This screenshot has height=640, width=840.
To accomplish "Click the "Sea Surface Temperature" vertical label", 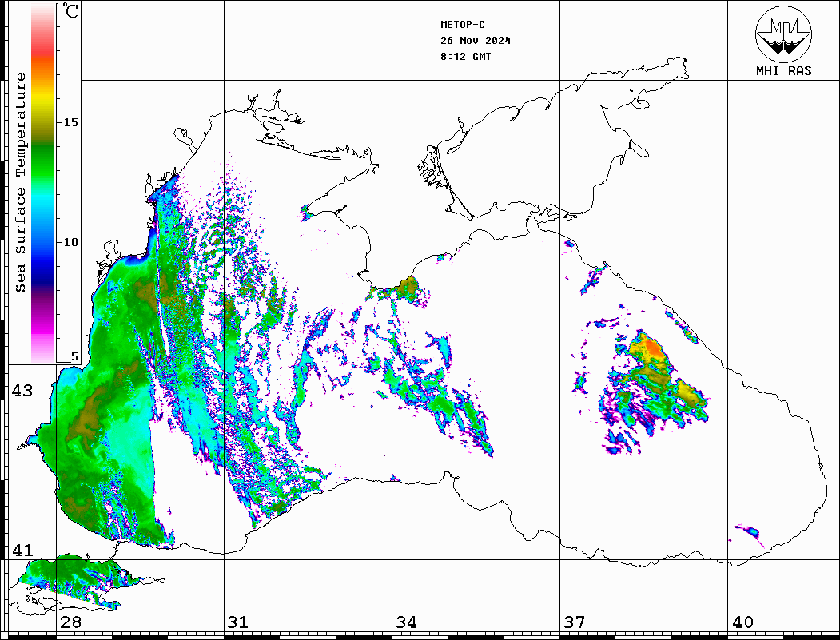I will point(20,183).
